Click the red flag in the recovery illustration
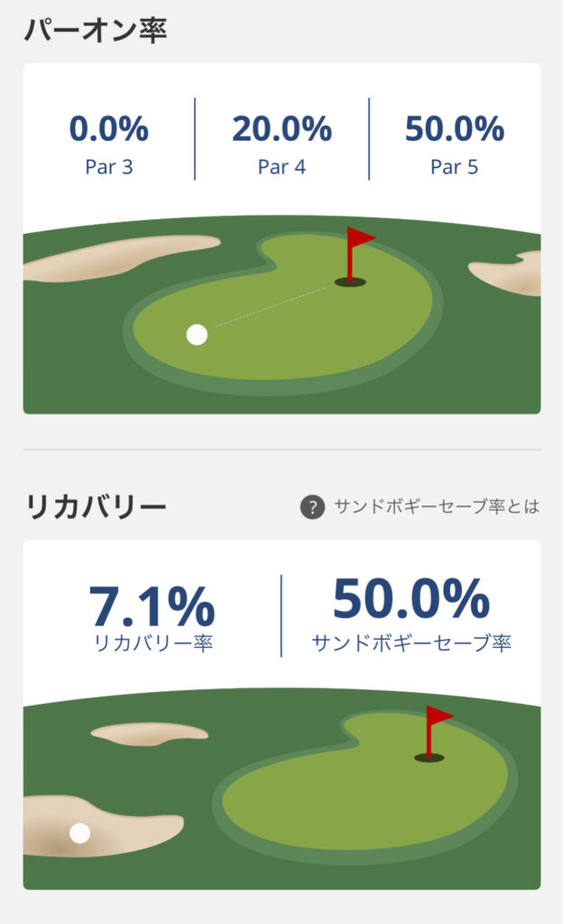The image size is (563, 924). [437, 718]
